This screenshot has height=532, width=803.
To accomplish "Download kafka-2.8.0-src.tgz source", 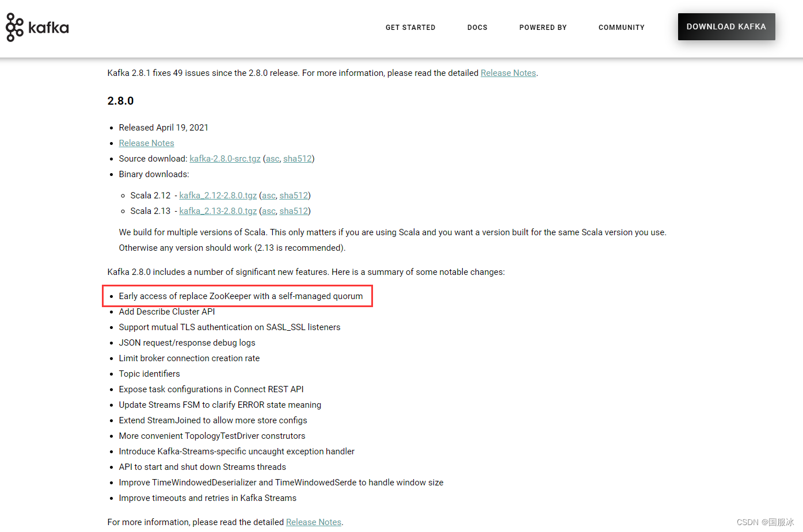I will coord(225,159).
